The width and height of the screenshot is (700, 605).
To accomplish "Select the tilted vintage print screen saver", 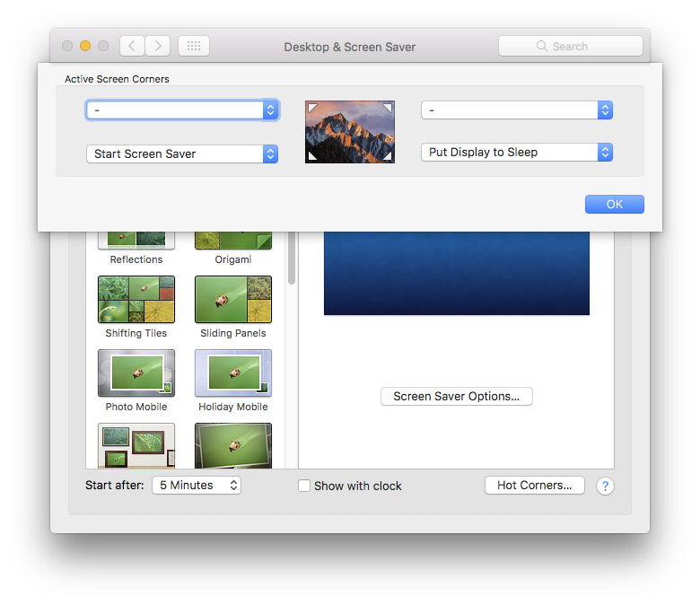I will click(233, 445).
